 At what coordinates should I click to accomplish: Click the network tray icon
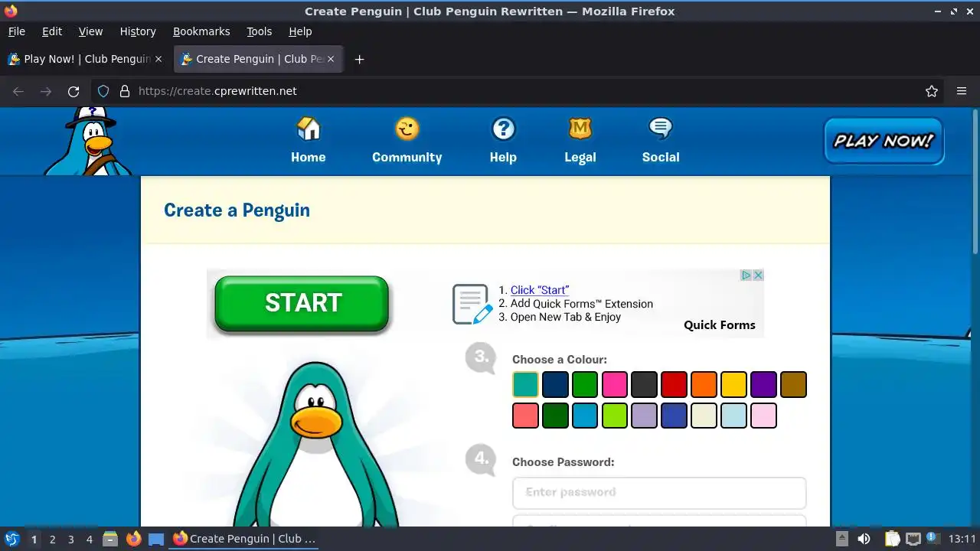(x=913, y=539)
